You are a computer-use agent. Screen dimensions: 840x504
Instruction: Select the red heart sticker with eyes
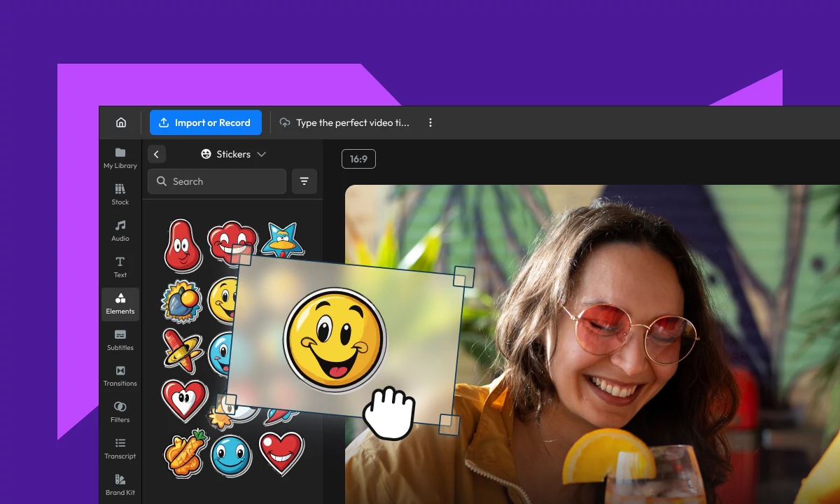coord(184,402)
